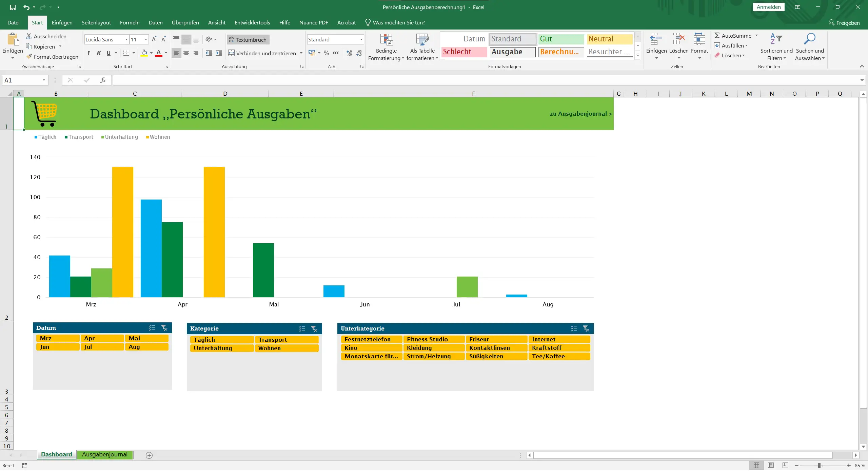868x471 pixels.
Task: Toggle the Wohnen slicer item
Action: (x=287, y=348)
